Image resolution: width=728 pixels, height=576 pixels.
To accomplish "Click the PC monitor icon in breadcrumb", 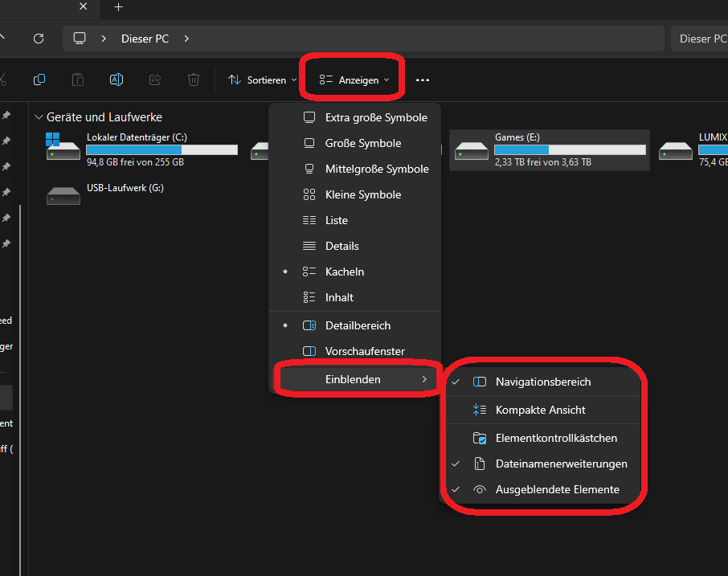I will (80, 38).
